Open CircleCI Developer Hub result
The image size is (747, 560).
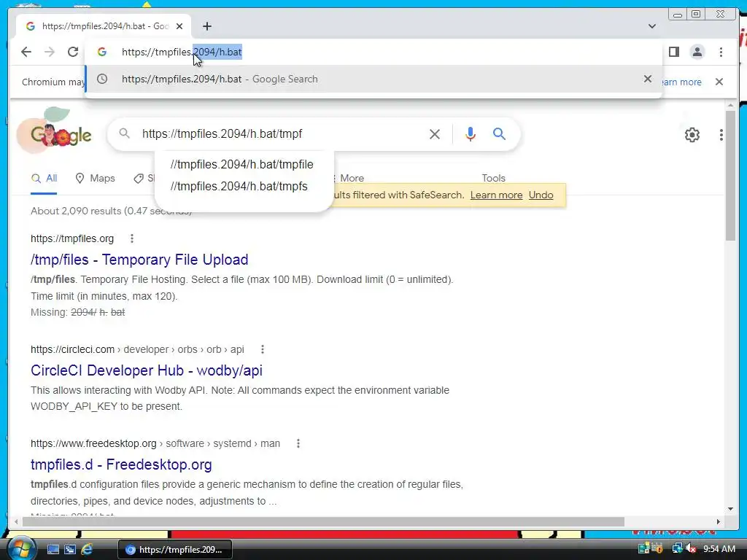pos(146,370)
